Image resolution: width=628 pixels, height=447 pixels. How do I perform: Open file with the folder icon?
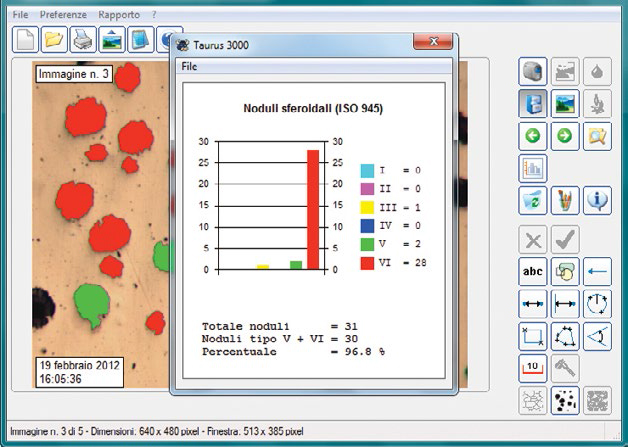tap(54, 40)
